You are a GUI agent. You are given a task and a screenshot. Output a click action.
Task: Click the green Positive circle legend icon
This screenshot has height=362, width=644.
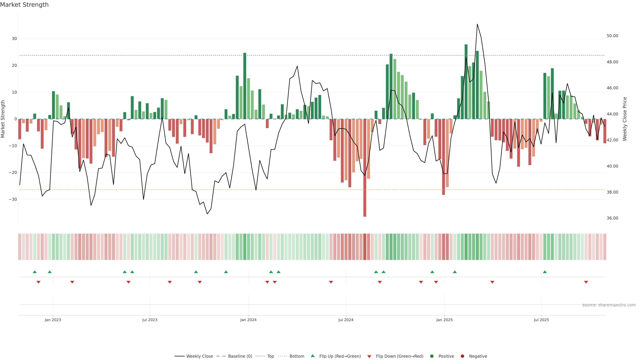pos(432,356)
